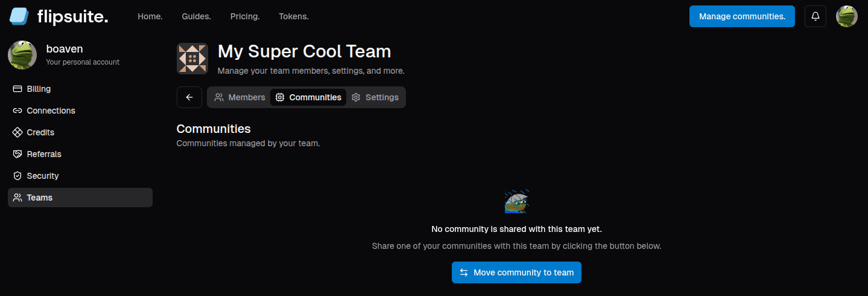This screenshot has width=868, height=296.
Task: Click 'Share one of your communities' hint text
Action: (516, 246)
